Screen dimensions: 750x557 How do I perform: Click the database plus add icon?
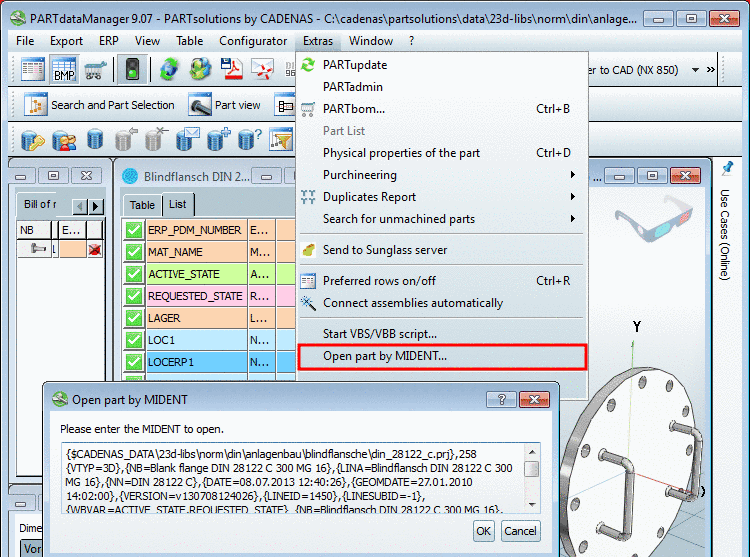pos(219,140)
